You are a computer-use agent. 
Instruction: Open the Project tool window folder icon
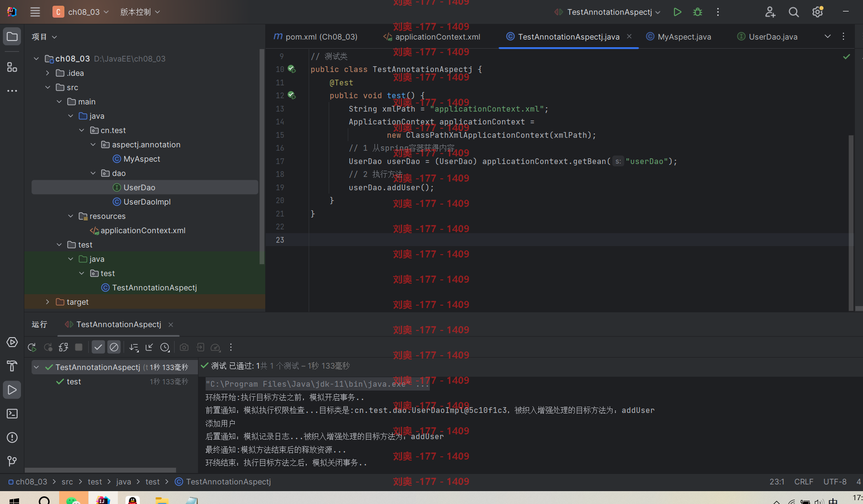12,37
